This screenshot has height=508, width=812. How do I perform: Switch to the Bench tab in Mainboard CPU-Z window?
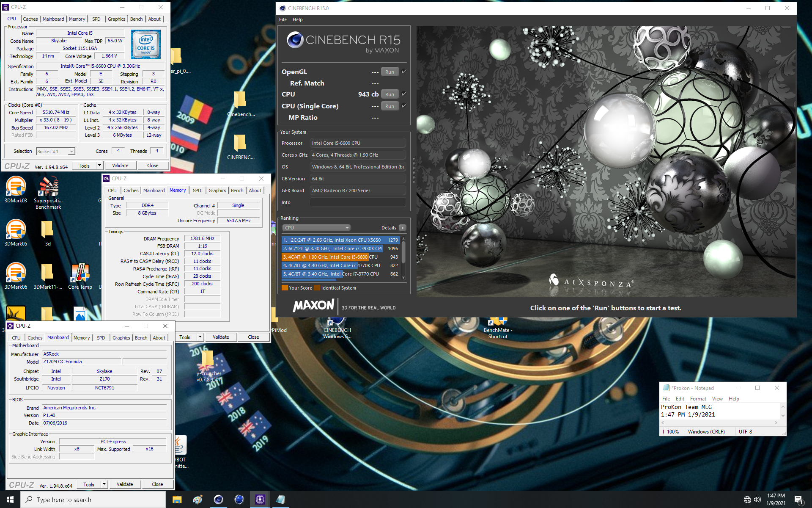tap(141, 338)
